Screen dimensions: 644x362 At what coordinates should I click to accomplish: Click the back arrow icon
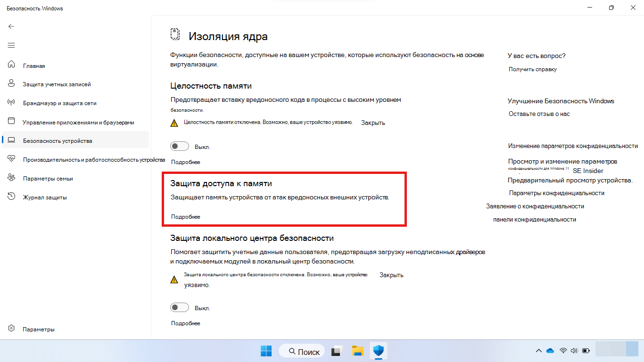click(x=11, y=26)
